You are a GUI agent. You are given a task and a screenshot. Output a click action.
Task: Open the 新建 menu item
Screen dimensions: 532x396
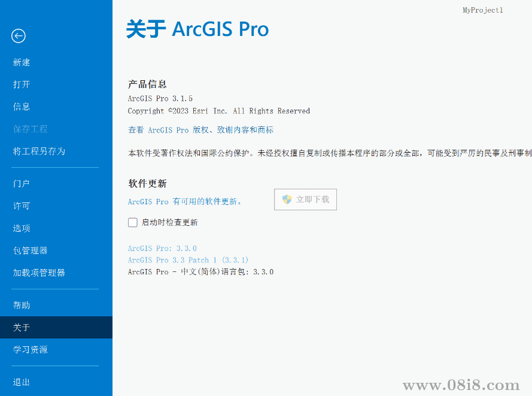coord(22,62)
